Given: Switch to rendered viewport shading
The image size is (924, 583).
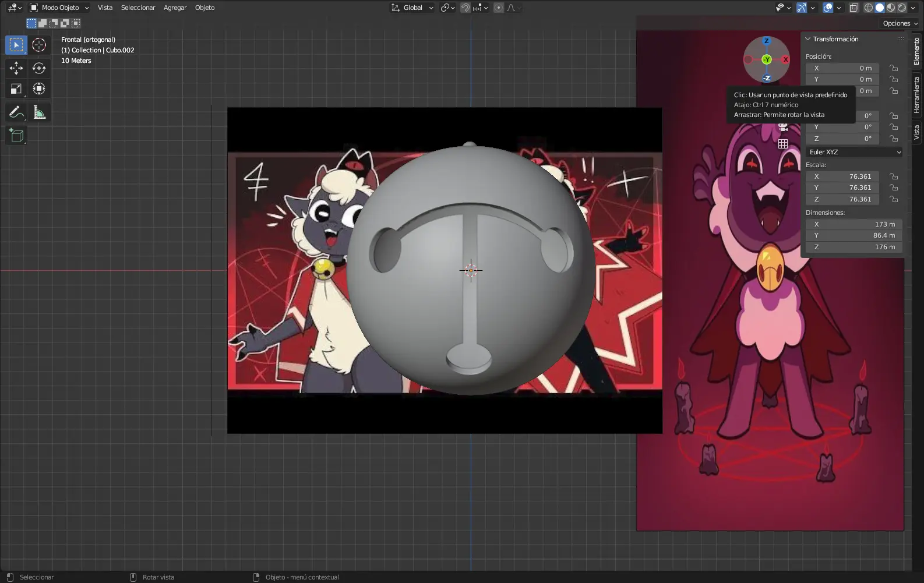Looking at the screenshot, I should pyautogui.click(x=902, y=8).
